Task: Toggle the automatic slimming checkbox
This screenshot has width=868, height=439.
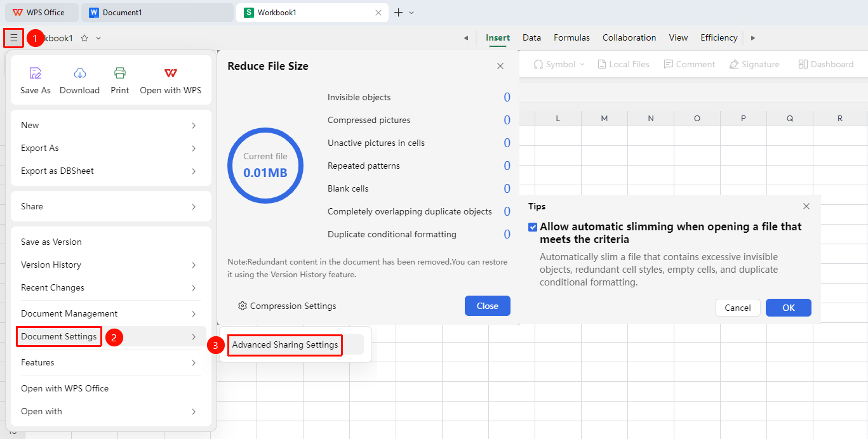Action: pyautogui.click(x=533, y=227)
